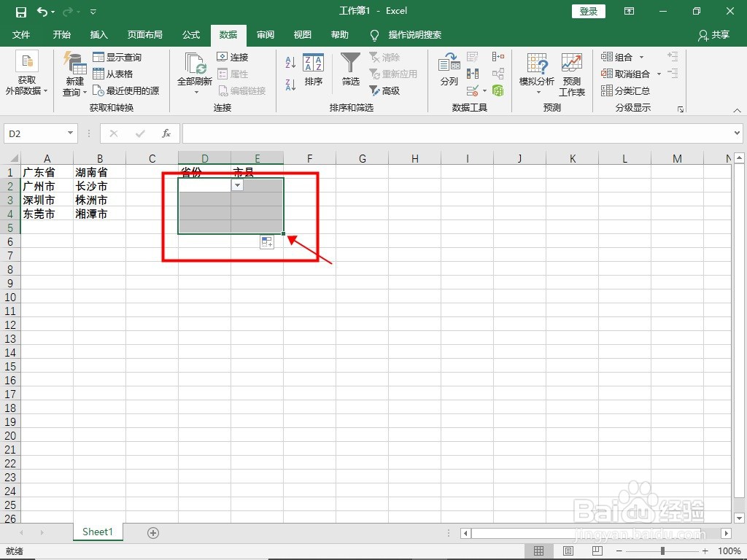Viewport: 747px width, 560px height.
Task: Switch to the 公式 (Formulas) tab
Action: tap(191, 35)
